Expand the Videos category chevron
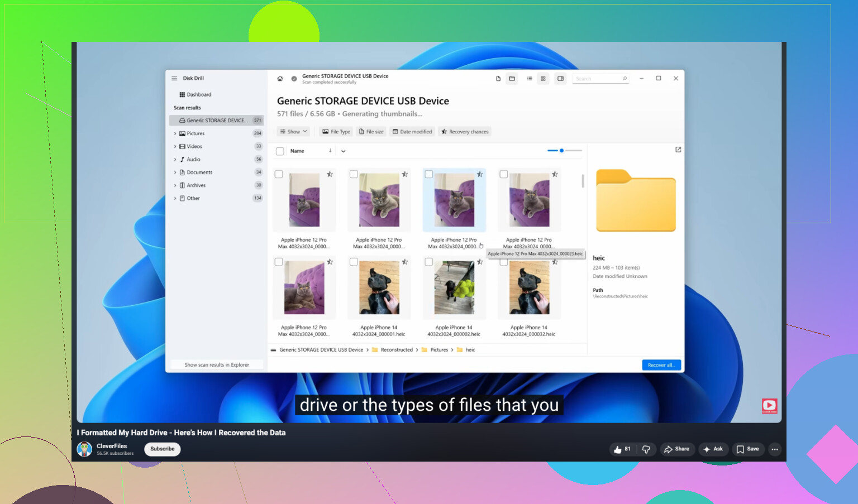 [175, 146]
